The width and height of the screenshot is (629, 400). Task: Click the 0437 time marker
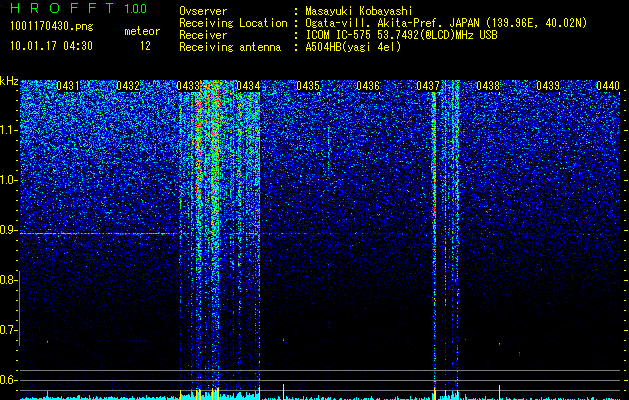(x=428, y=86)
